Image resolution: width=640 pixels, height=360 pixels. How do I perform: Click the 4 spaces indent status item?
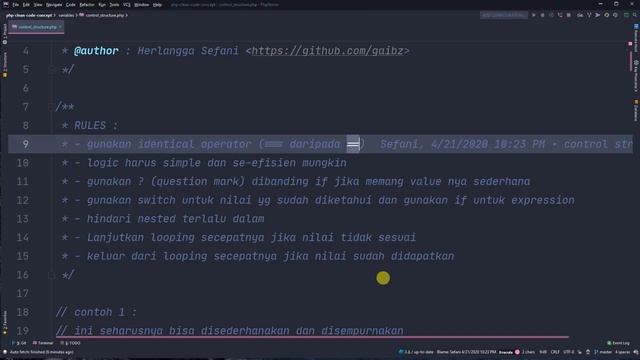pyautogui.click(x=622, y=352)
